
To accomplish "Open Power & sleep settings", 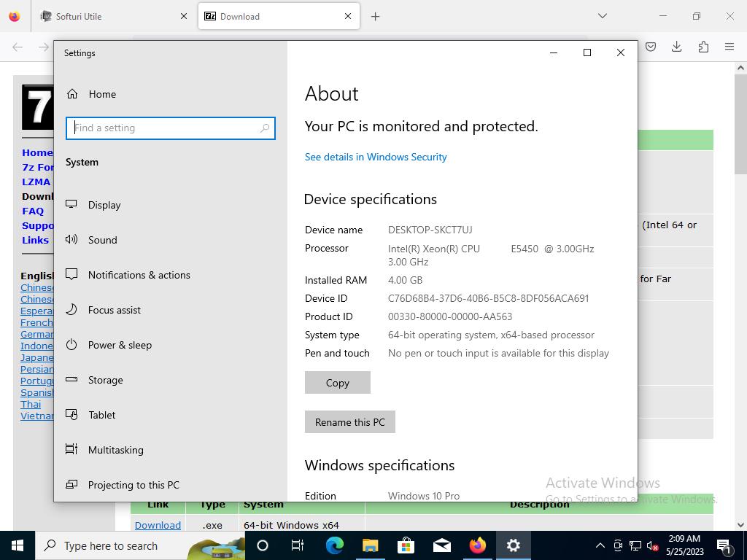I will pyautogui.click(x=120, y=345).
